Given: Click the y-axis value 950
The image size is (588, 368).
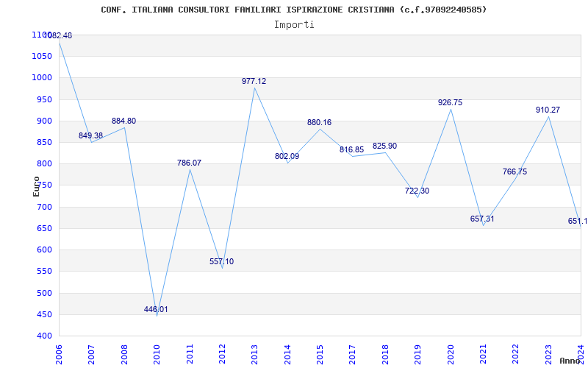Looking at the screenshot, I should 44,99.
